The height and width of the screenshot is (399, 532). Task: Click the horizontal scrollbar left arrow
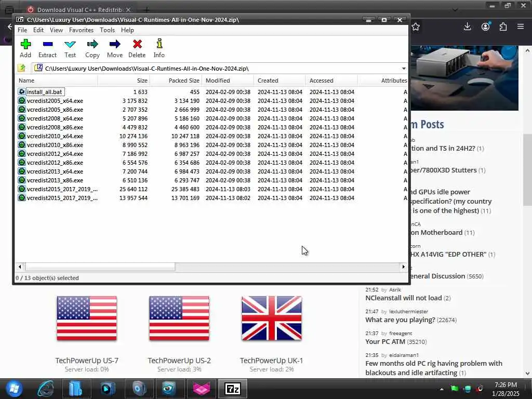click(20, 267)
